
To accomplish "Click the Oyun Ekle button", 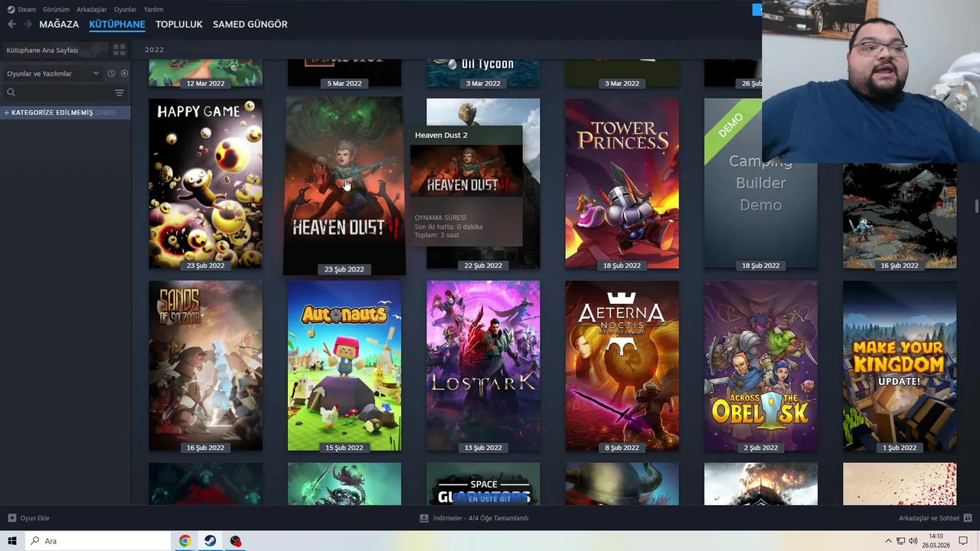I will point(29,518).
